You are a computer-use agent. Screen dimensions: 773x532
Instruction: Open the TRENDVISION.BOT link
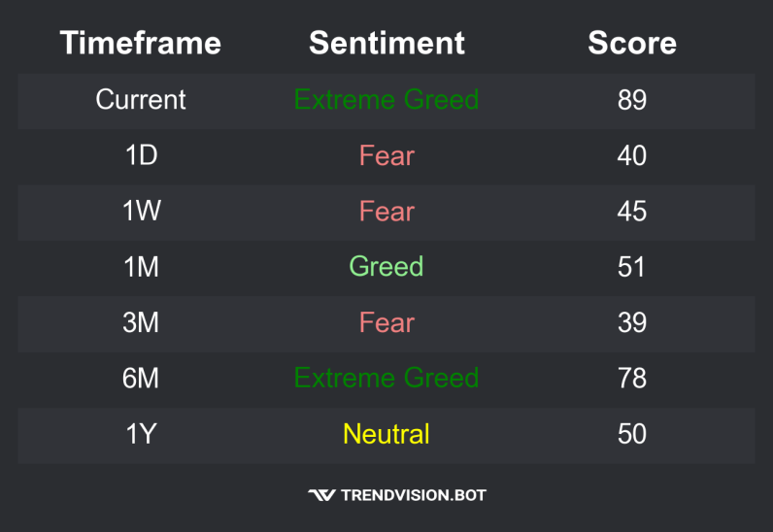tap(413, 495)
